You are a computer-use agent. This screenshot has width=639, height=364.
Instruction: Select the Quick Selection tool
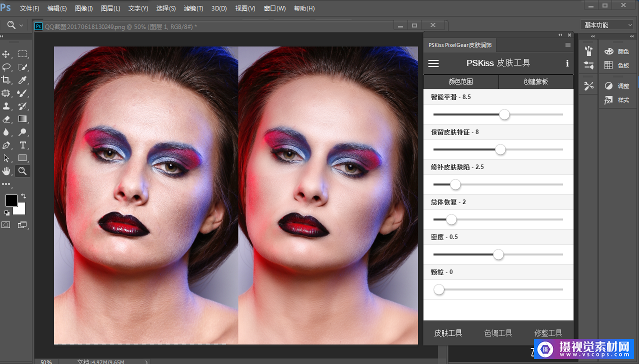tap(22, 67)
